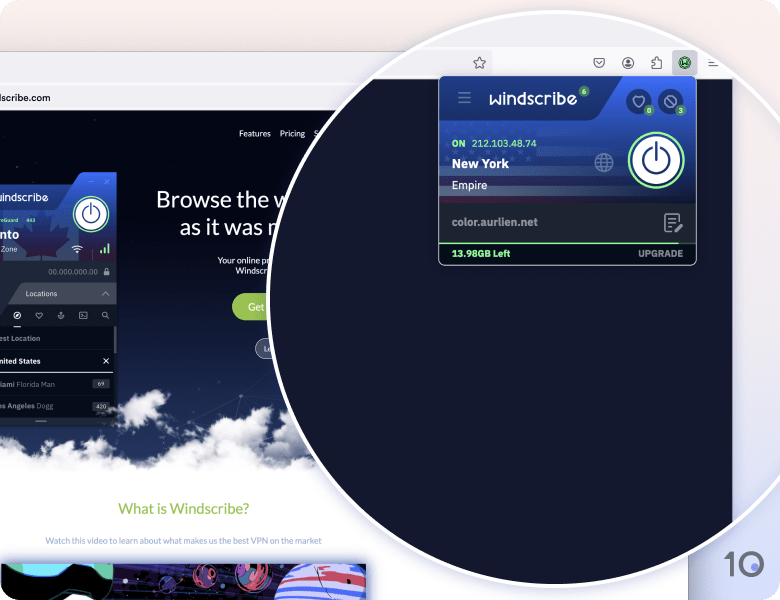Select Miami Florida Man location row
This screenshot has width=780, height=600.
tap(56, 384)
